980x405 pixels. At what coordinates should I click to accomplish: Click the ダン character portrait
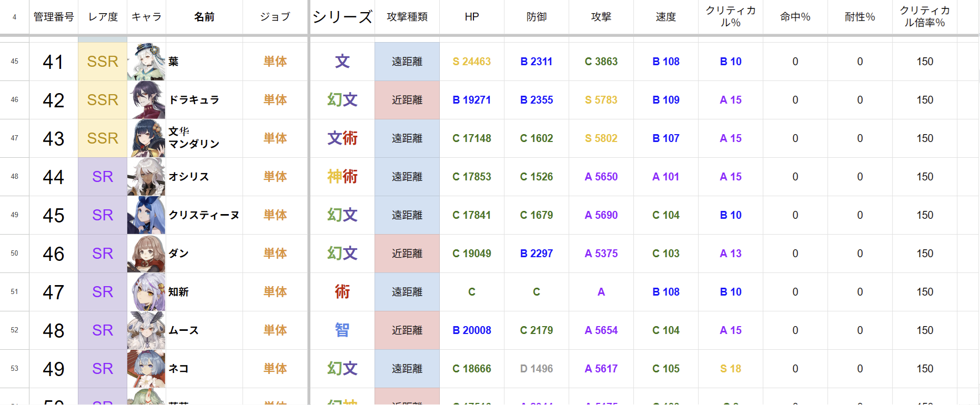point(146,254)
